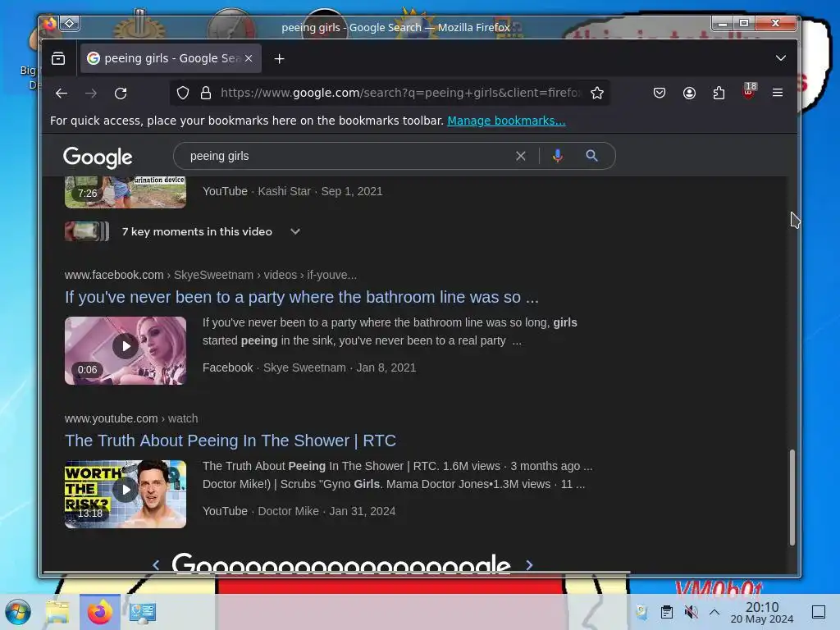The image size is (840, 630).
Task: Expand the List all tabs chevron
Action: coord(781,58)
